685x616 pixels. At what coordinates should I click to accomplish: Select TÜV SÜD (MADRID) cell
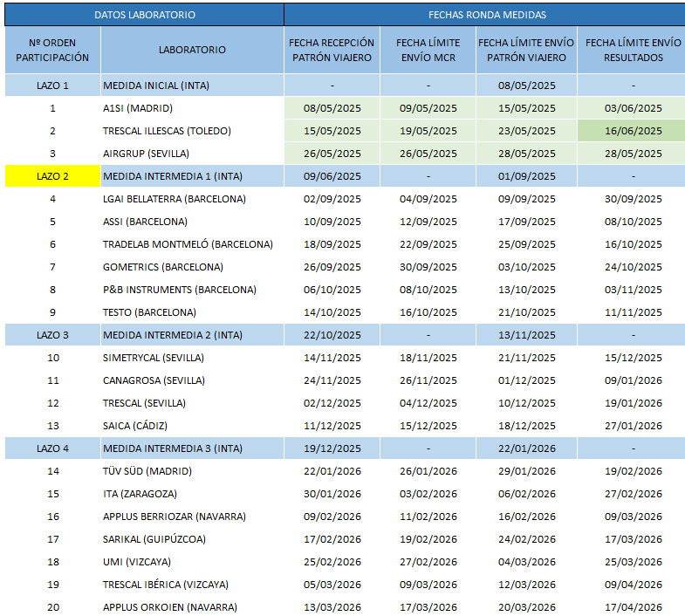tap(192, 471)
